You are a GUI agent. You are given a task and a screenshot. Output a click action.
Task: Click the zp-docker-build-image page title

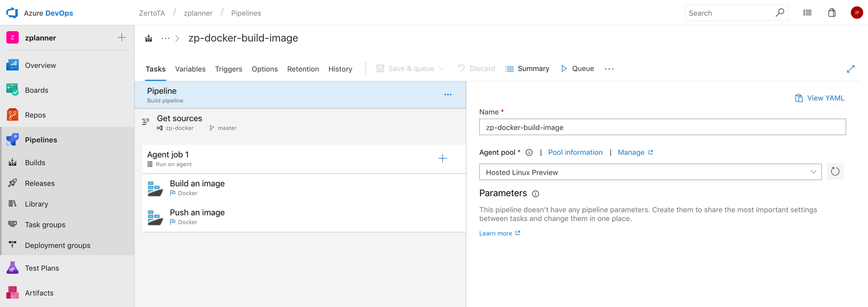(x=243, y=38)
